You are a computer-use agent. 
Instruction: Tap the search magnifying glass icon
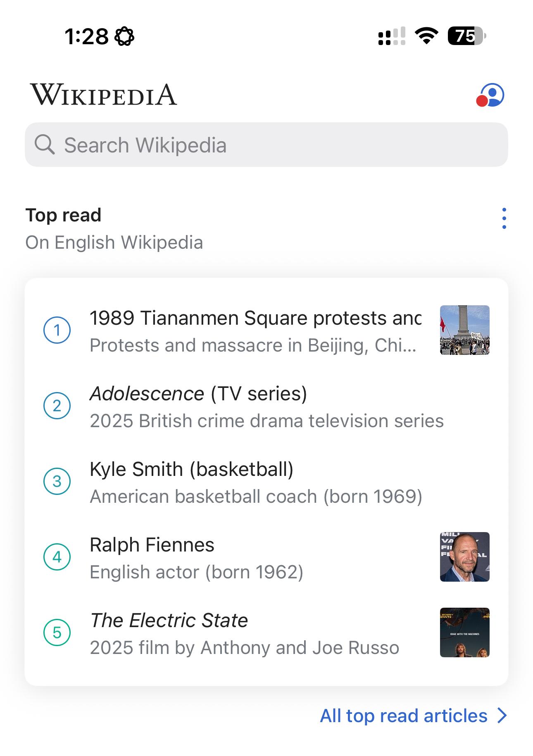pyautogui.click(x=45, y=145)
